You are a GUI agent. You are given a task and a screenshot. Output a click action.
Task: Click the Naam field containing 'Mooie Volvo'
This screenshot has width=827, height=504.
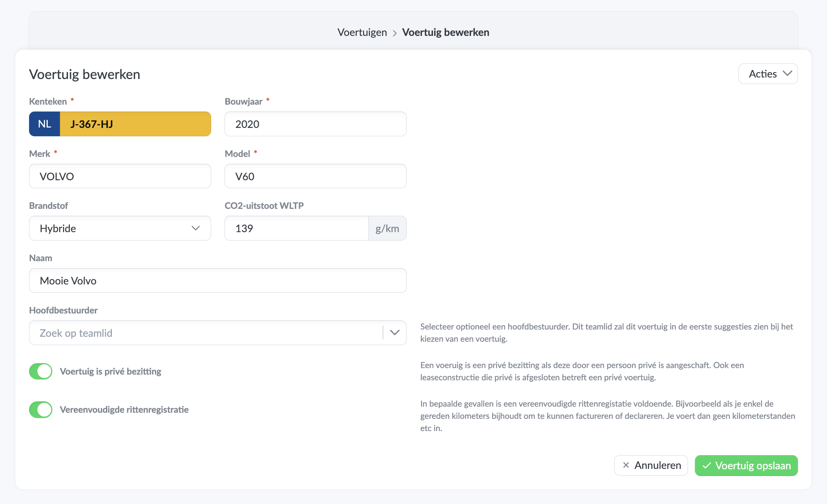coord(218,280)
